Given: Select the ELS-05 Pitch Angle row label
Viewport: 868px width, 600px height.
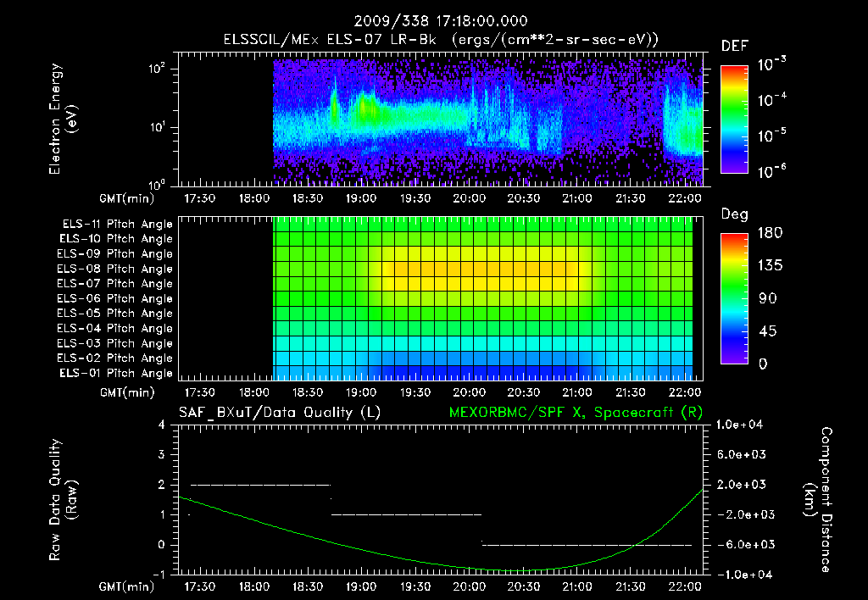Looking at the screenshot, I should [115, 314].
